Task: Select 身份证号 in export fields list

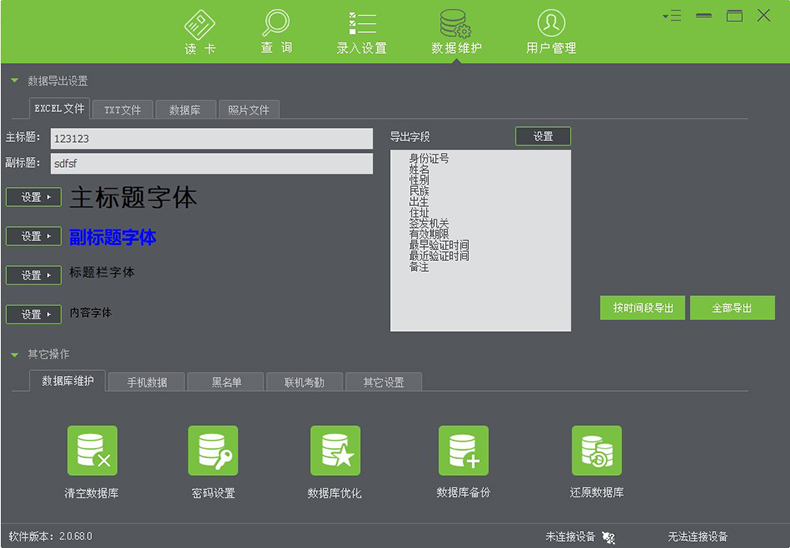Action: (x=429, y=159)
